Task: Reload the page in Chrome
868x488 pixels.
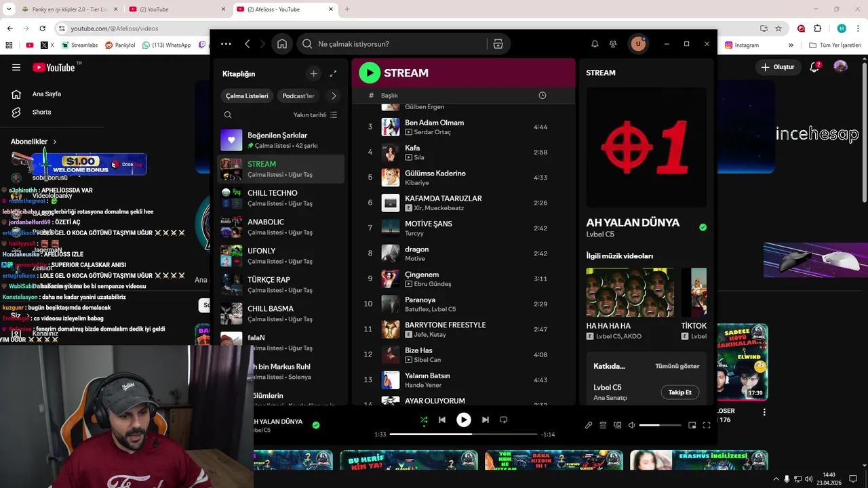Action: (x=42, y=28)
